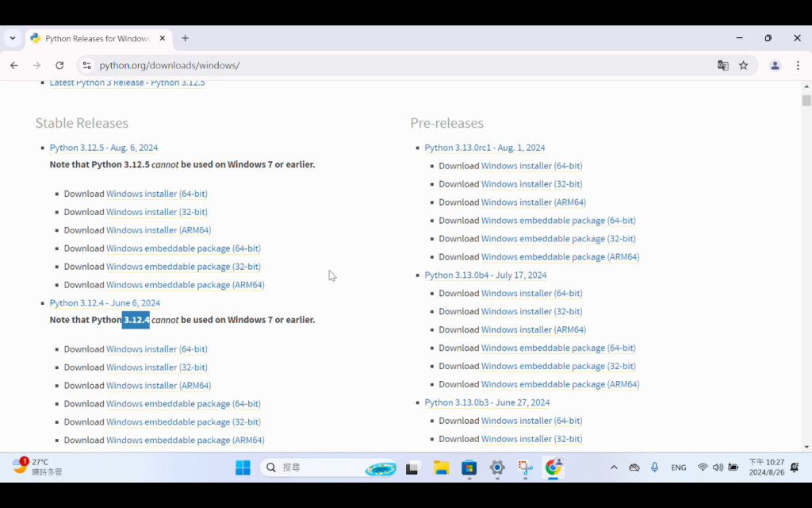Show hidden system tray icons
This screenshot has width=812, height=508.
[614, 468]
